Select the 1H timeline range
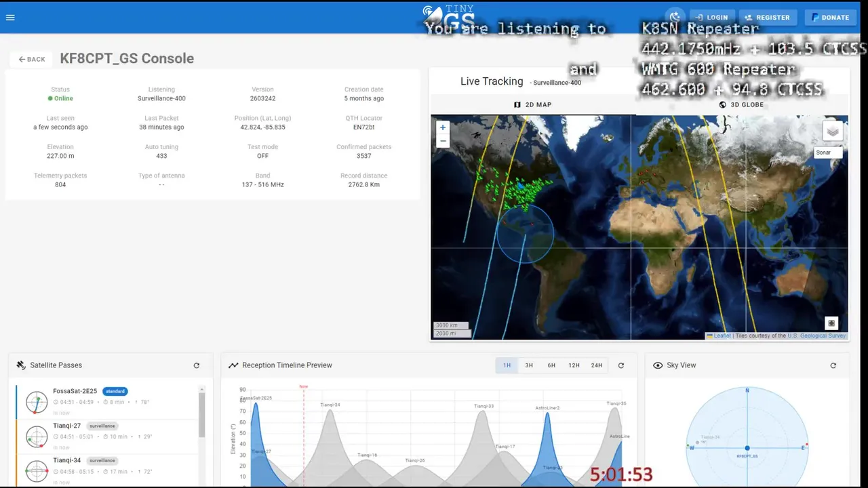 tap(507, 365)
